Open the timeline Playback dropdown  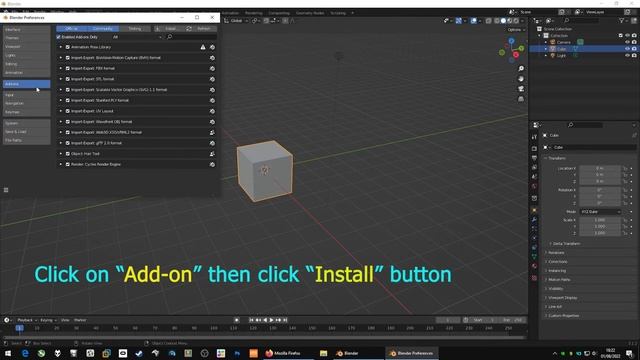pos(27,320)
